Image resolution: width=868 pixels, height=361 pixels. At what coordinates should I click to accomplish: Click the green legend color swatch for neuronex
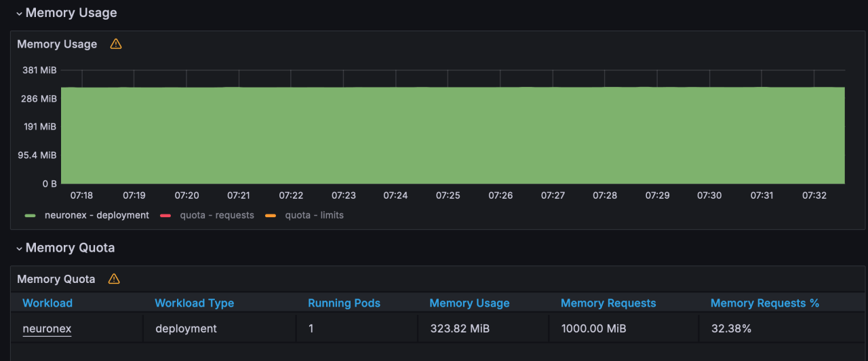coord(31,216)
